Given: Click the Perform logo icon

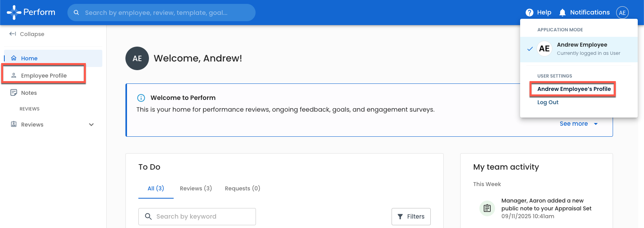Looking at the screenshot, I should 14,13.
